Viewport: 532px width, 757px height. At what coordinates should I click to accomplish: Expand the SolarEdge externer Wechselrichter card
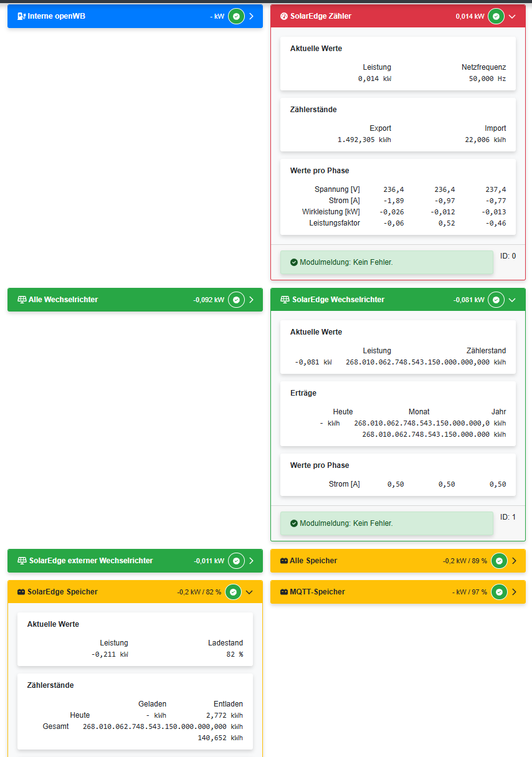[x=252, y=561]
